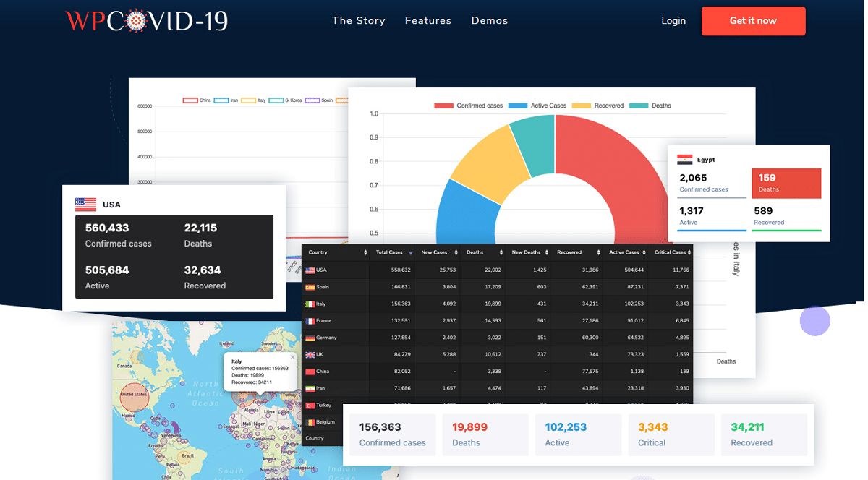The height and width of the screenshot is (480, 868).
Task: Click the Belgium flag in the table
Action: coord(310,422)
